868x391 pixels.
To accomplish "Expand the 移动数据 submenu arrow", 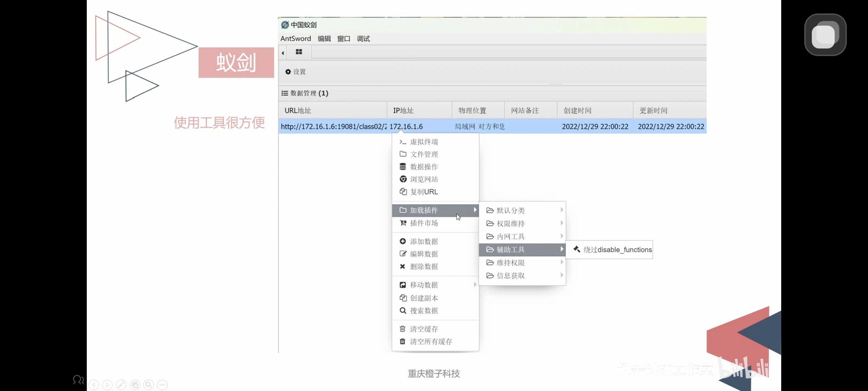I will click(475, 284).
